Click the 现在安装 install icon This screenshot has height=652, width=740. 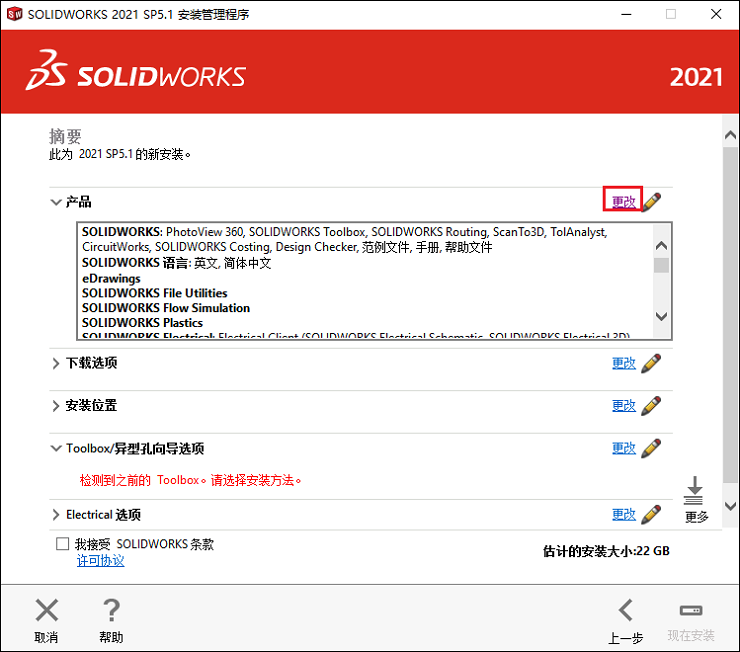pyautogui.click(x=691, y=610)
